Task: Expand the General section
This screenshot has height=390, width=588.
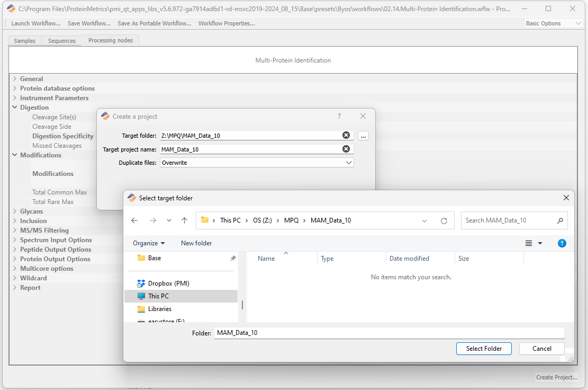Action: point(15,78)
